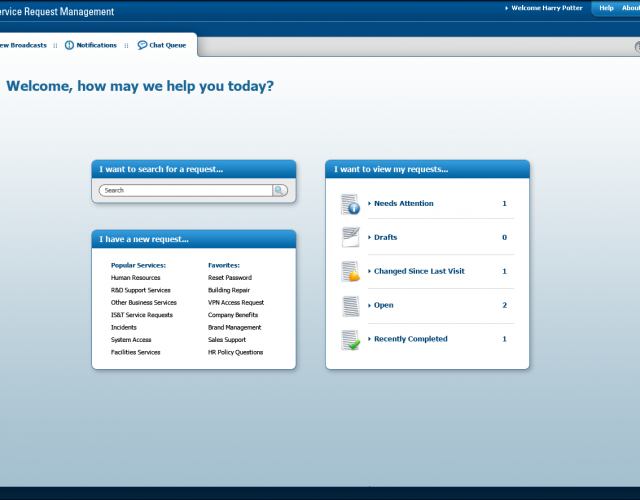This screenshot has width=640, height=500.
Task: Open Sales Support favorite
Action: 227,340
